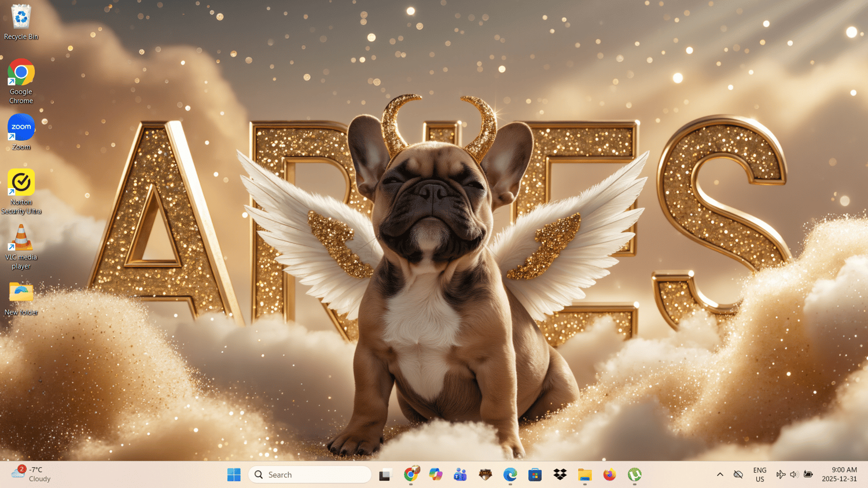Click the airplane mode tray icon
868x488 pixels.
781,475
